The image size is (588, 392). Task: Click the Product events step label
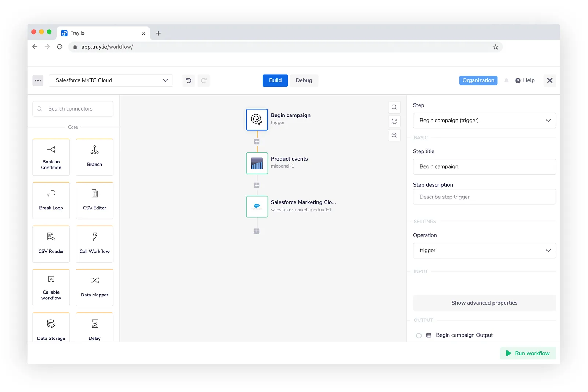coord(289,159)
